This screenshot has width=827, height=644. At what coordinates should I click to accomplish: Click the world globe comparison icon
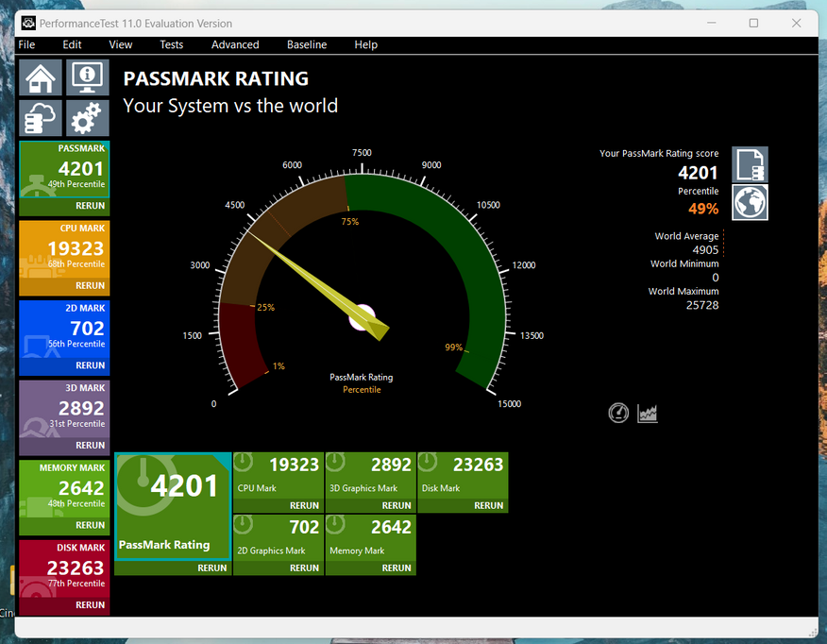[750, 202]
